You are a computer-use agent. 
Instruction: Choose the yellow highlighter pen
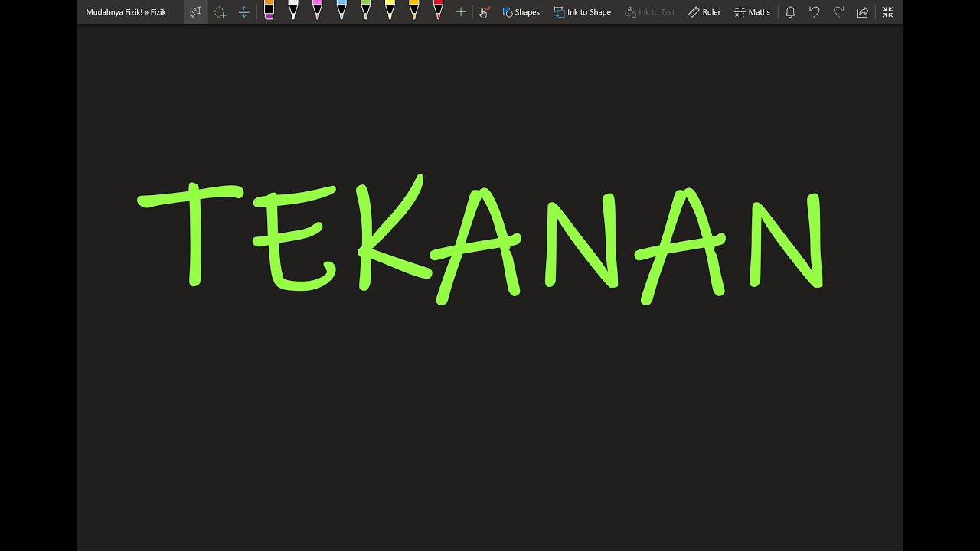point(390,11)
